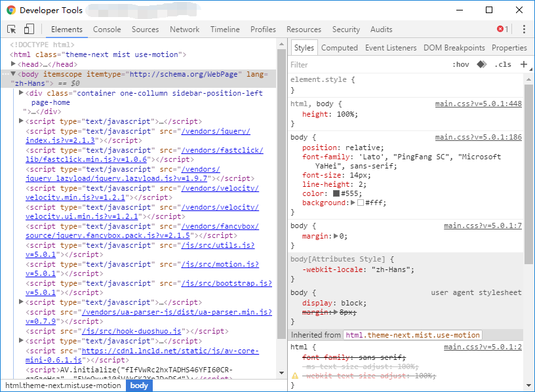Toggle the :hov element state option
The image size is (535, 392).
tap(461, 64)
